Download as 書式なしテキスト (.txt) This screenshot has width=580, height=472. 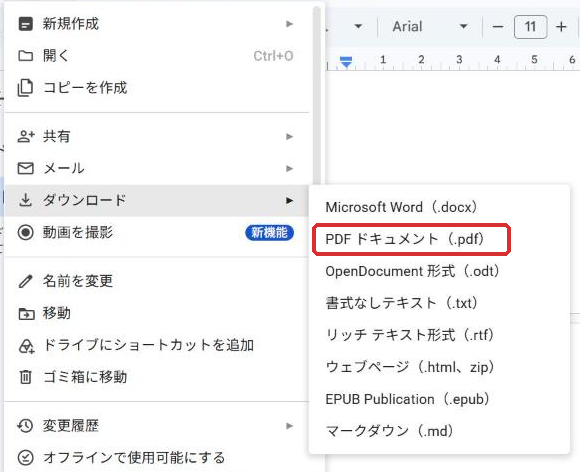point(439,303)
